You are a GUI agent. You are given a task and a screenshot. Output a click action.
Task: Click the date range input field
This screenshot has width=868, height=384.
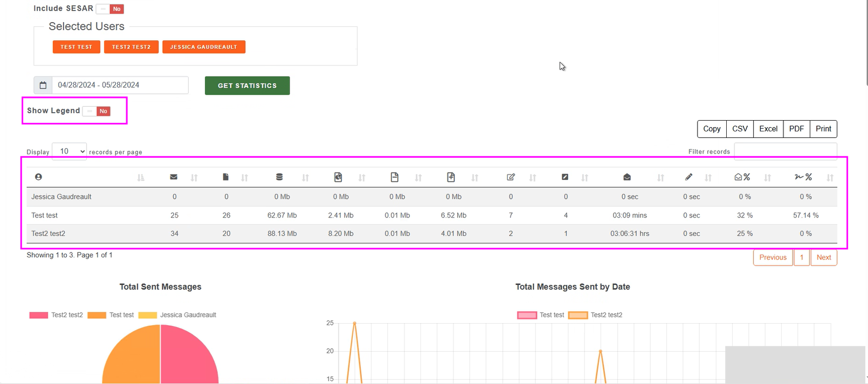[x=120, y=85]
